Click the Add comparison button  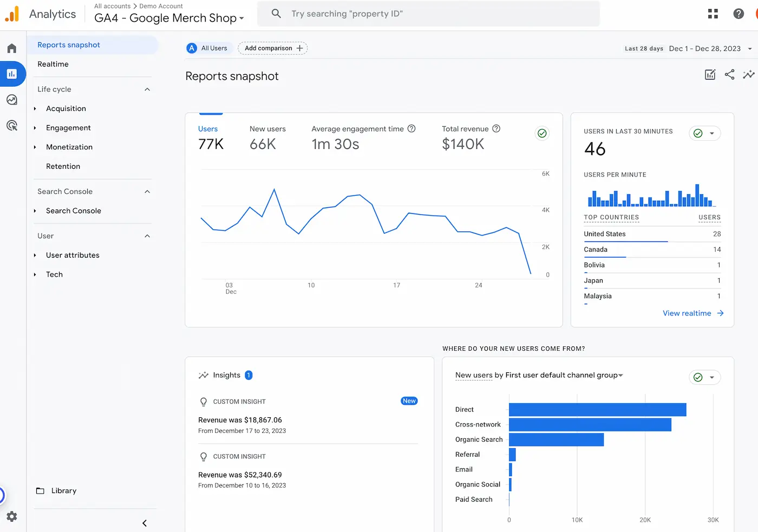coord(272,48)
